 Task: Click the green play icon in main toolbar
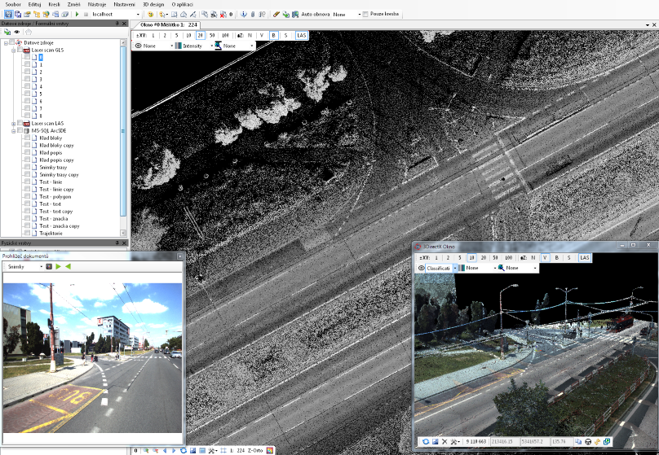[77, 14]
